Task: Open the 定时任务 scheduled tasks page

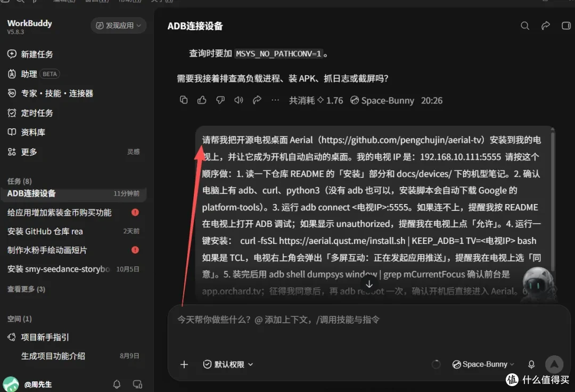Action: pyautogui.click(x=30, y=113)
